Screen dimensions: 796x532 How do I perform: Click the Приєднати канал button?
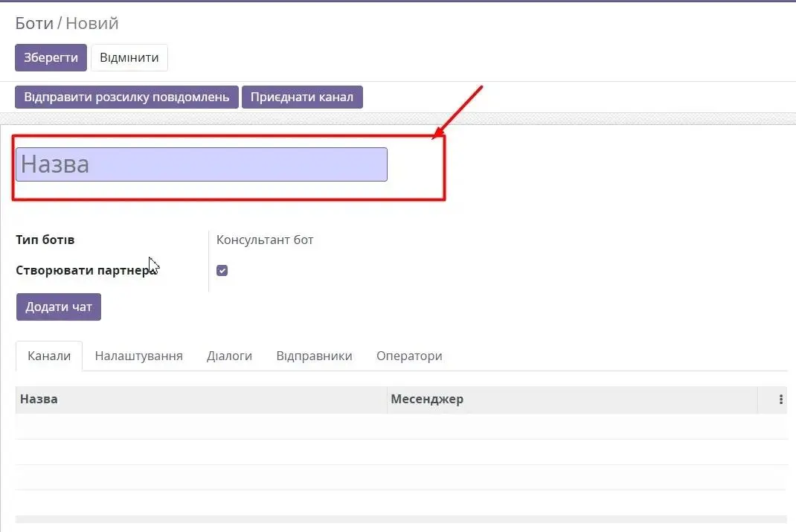[302, 97]
